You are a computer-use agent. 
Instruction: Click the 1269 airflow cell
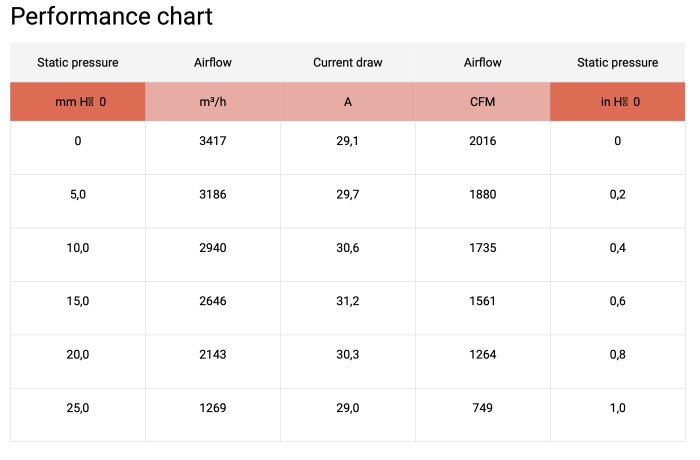pyautogui.click(x=213, y=407)
